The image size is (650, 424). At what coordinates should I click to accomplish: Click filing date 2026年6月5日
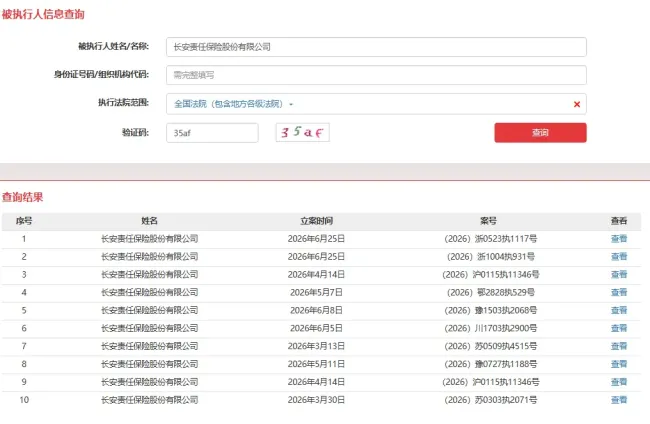click(316, 328)
